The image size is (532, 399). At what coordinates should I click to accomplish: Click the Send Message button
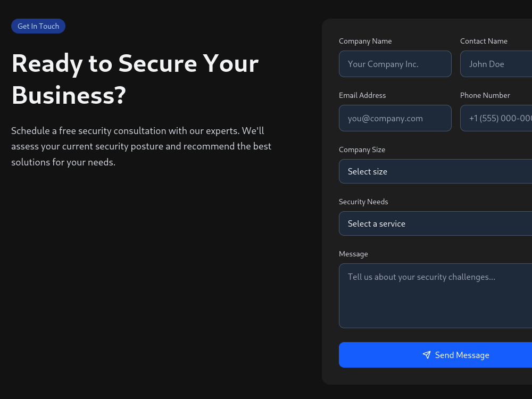pos(435,355)
